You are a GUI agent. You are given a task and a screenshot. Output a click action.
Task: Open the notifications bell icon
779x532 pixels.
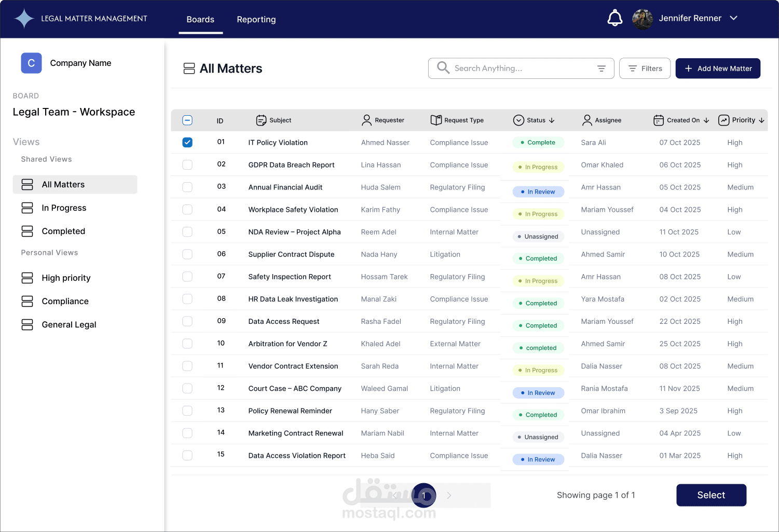[614, 17]
